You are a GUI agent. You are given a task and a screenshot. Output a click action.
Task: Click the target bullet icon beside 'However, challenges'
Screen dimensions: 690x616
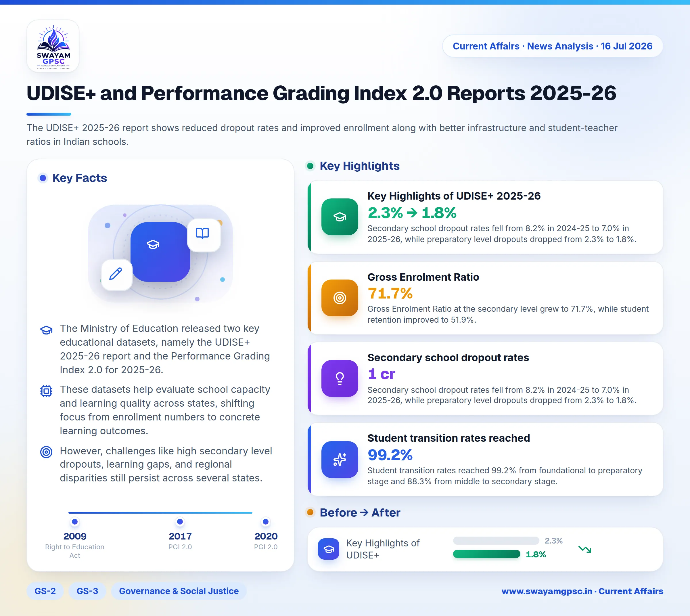tap(46, 452)
